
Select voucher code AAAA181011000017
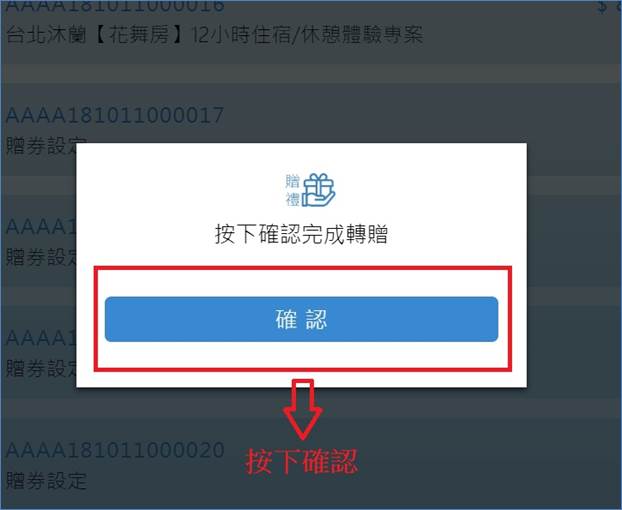pyautogui.click(x=115, y=115)
